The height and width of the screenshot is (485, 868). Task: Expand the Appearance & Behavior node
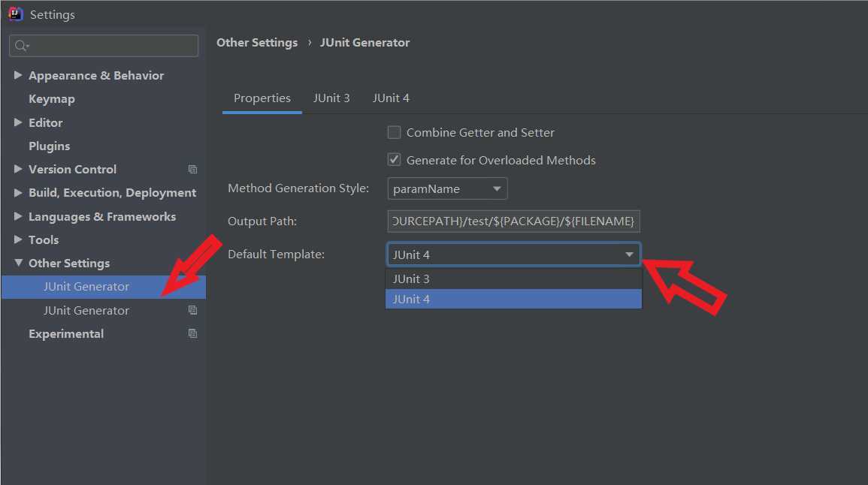[x=18, y=74]
